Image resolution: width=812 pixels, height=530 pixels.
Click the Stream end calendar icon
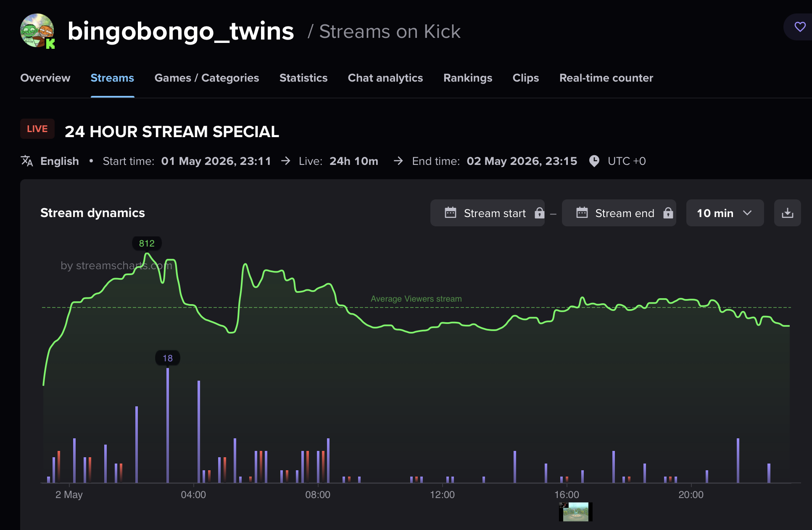pos(582,213)
